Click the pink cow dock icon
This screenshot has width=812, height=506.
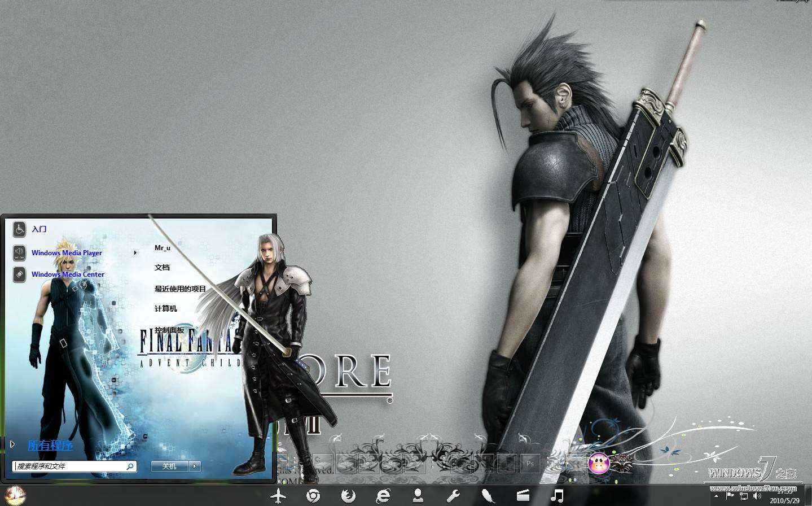[599, 464]
